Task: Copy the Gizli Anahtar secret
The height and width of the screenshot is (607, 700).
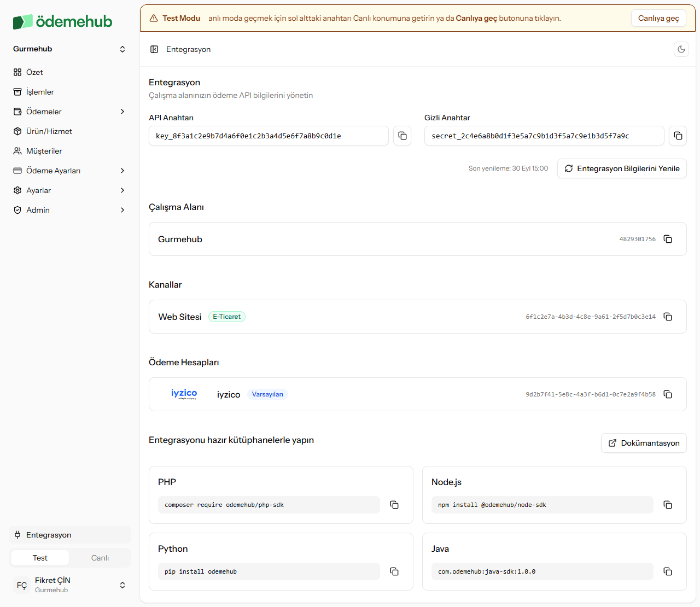Action: coord(678,136)
